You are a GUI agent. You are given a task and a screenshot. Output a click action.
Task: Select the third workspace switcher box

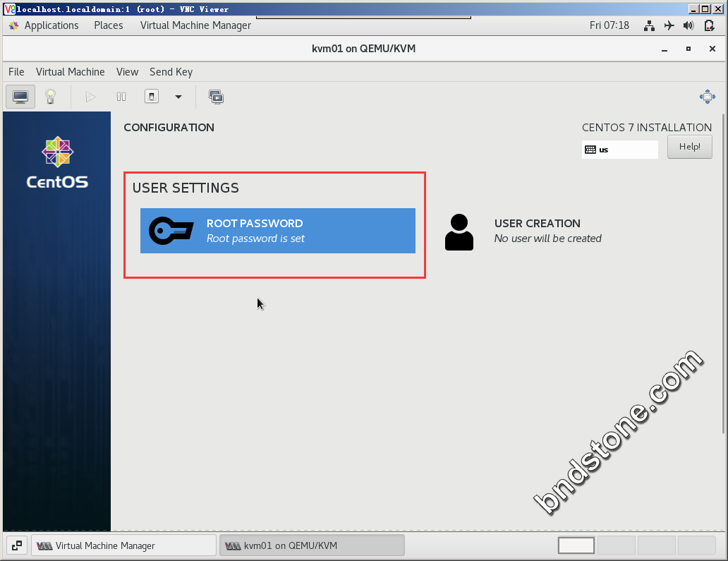point(657,545)
